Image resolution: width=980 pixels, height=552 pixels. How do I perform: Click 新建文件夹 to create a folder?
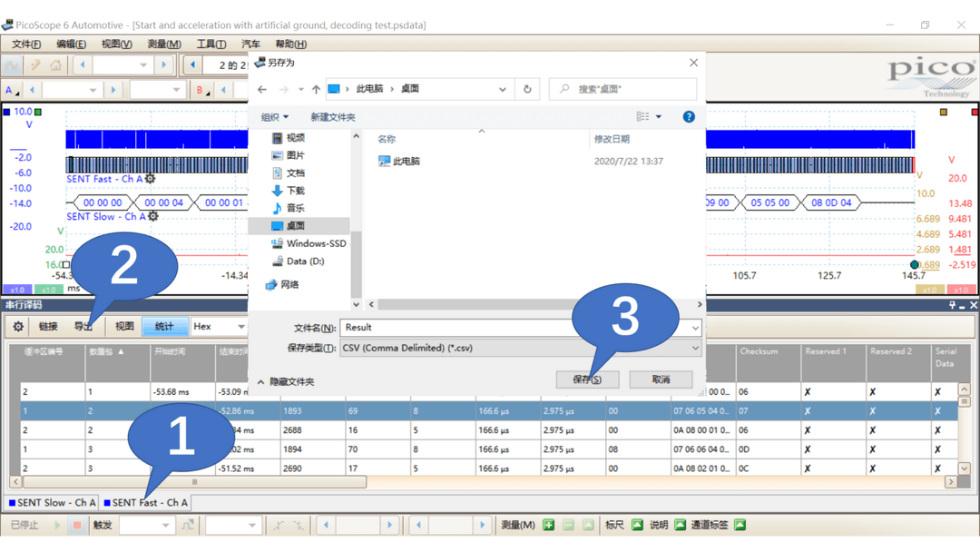pos(333,117)
